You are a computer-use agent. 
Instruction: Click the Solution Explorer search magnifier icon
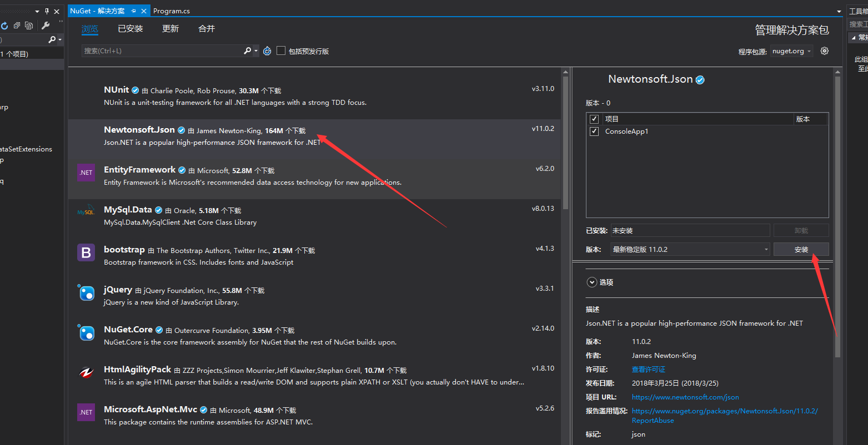tap(52, 39)
